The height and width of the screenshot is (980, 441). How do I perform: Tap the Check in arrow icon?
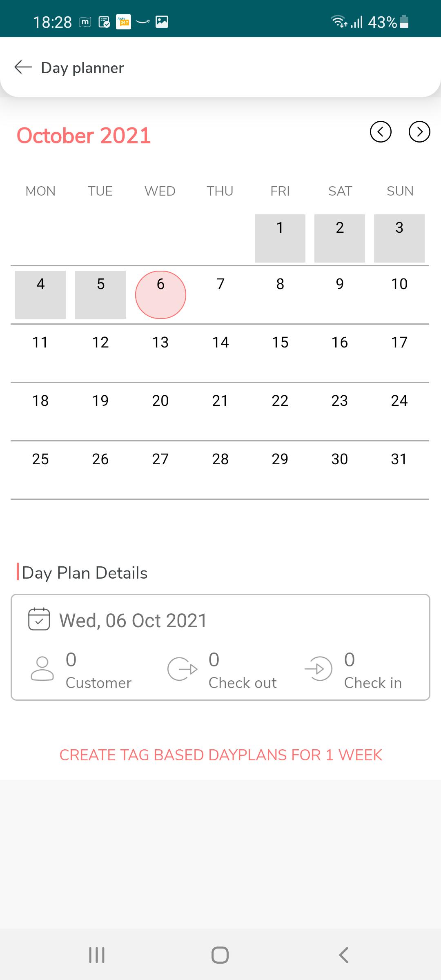click(318, 668)
